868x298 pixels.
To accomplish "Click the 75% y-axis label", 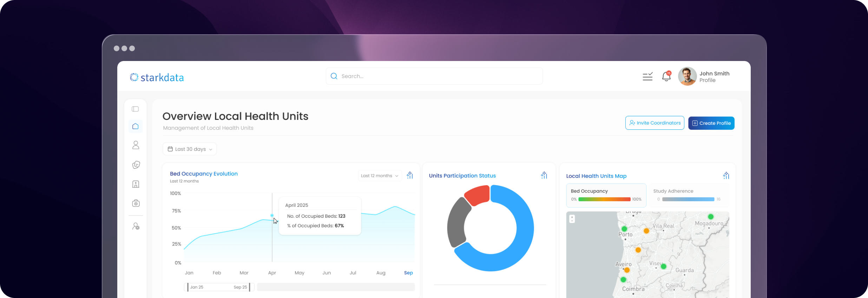I will pos(176,211).
